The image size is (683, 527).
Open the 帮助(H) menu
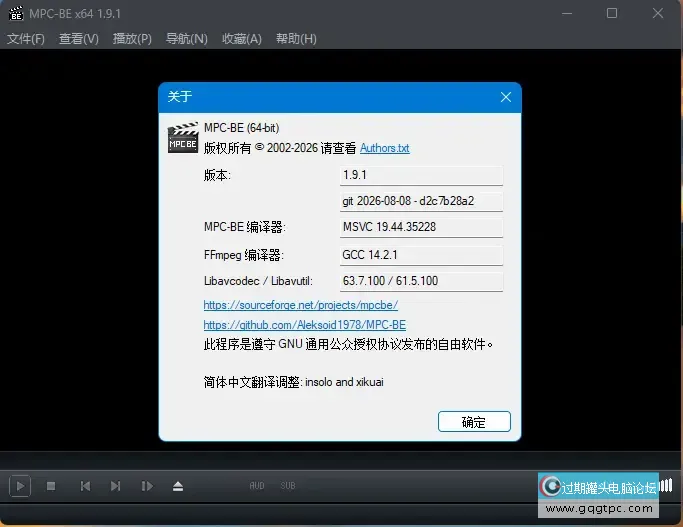[x=296, y=39]
